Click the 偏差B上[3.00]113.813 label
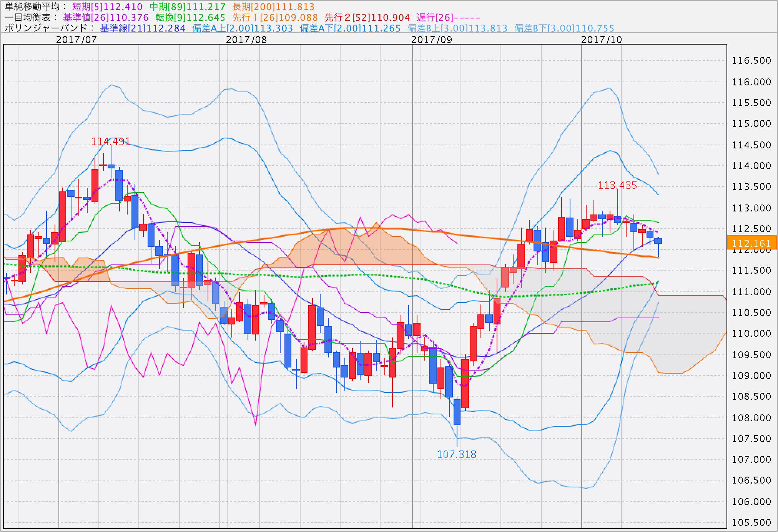 click(457, 28)
